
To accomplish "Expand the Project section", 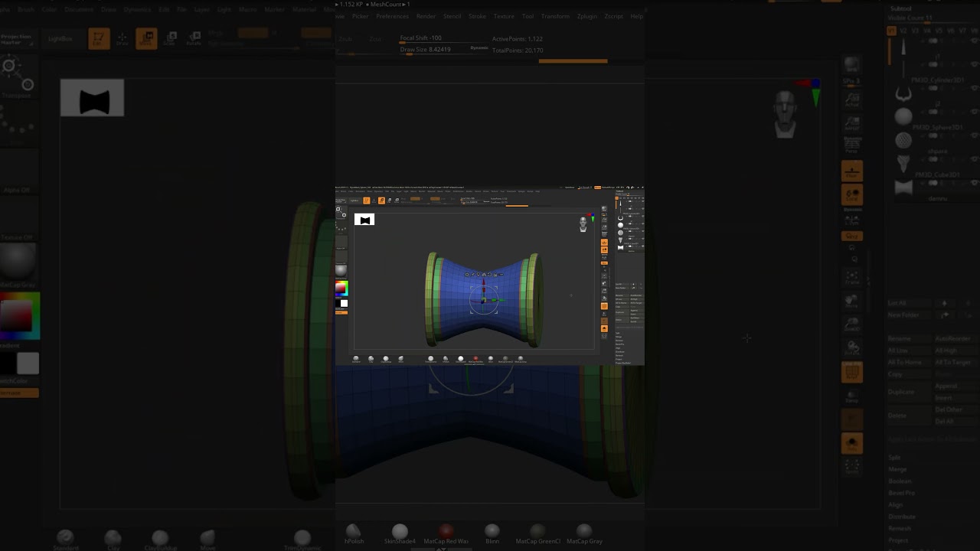I will tap(897, 540).
